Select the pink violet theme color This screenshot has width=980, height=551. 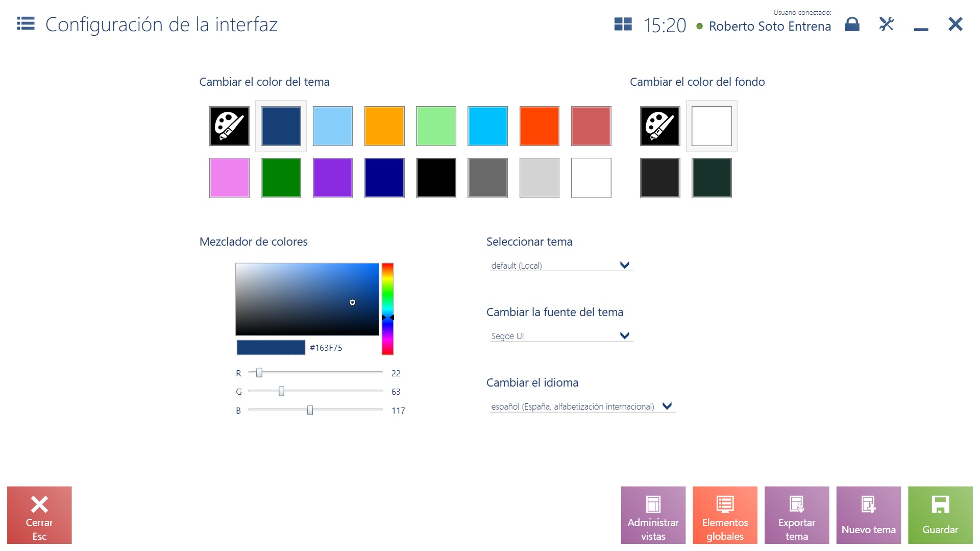(x=229, y=178)
